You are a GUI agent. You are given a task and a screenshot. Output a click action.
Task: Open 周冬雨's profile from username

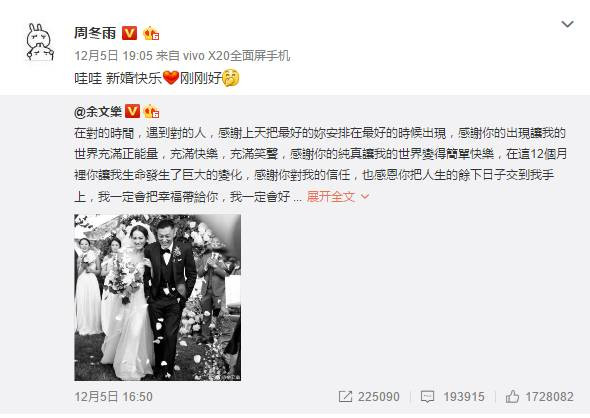[x=95, y=33]
